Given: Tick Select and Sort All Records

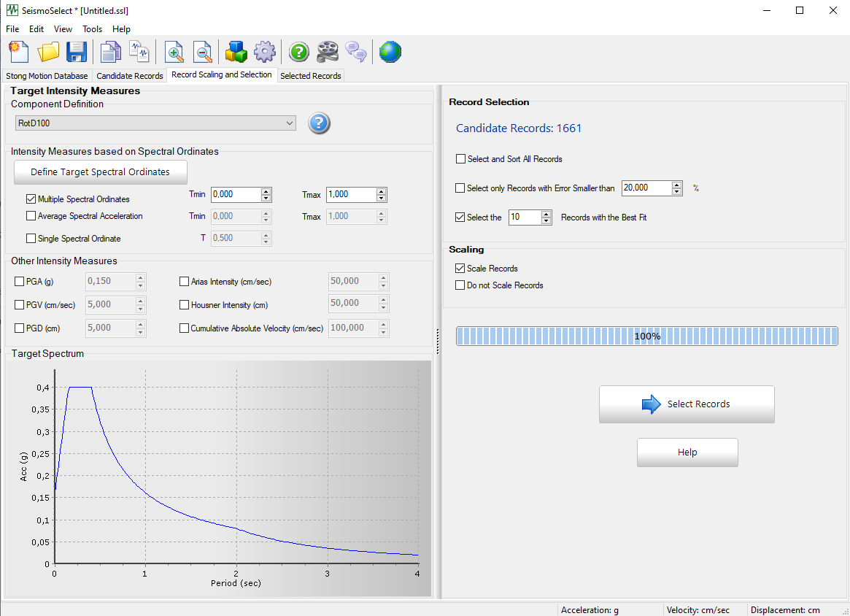Looking at the screenshot, I should pyautogui.click(x=460, y=159).
